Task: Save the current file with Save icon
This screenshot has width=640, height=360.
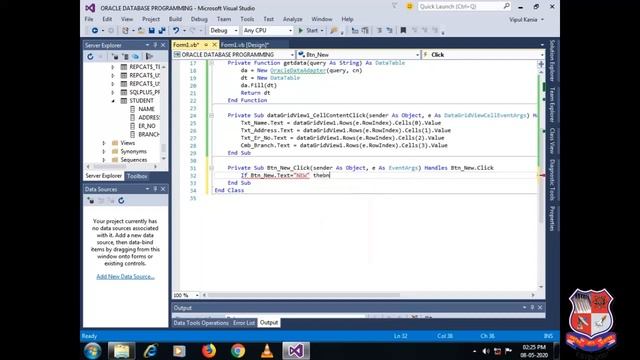Action: pos(151,31)
